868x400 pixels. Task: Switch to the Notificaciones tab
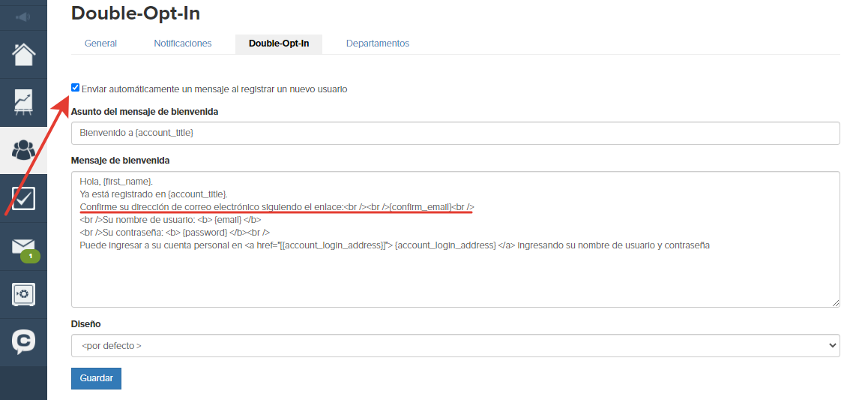click(183, 44)
